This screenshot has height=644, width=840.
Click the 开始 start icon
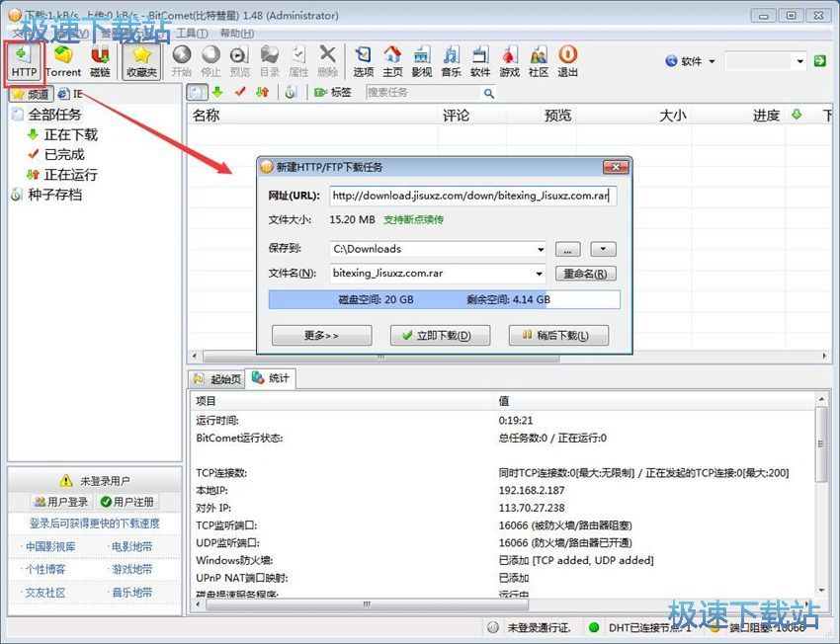coord(182,61)
